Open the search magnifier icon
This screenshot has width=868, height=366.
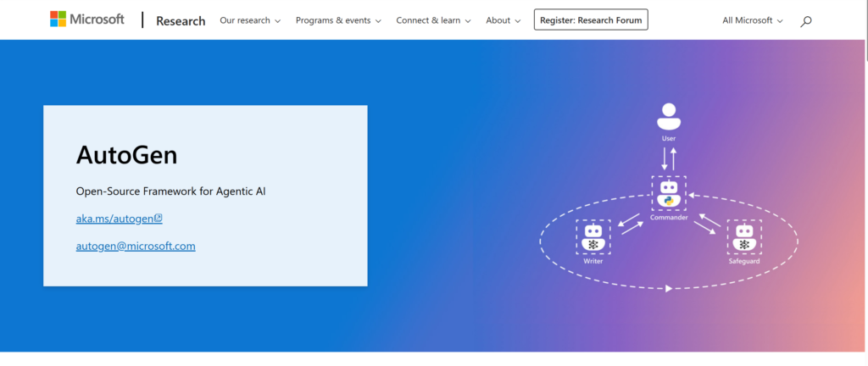click(x=805, y=20)
